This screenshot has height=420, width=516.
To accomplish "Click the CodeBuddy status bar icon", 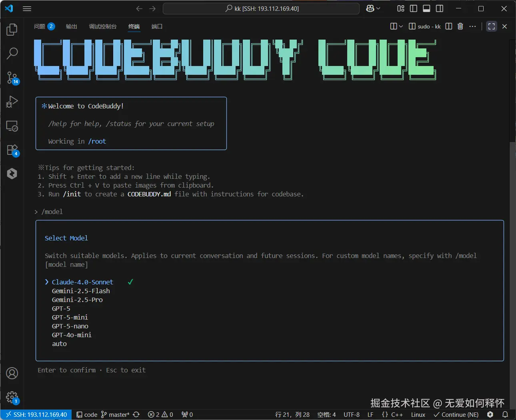I will [x=490, y=414].
